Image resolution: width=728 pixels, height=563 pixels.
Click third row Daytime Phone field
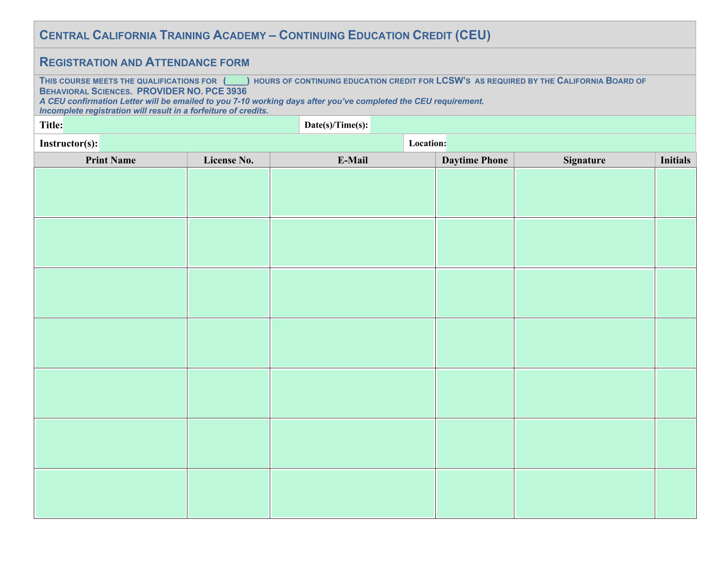(x=475, y=293)
